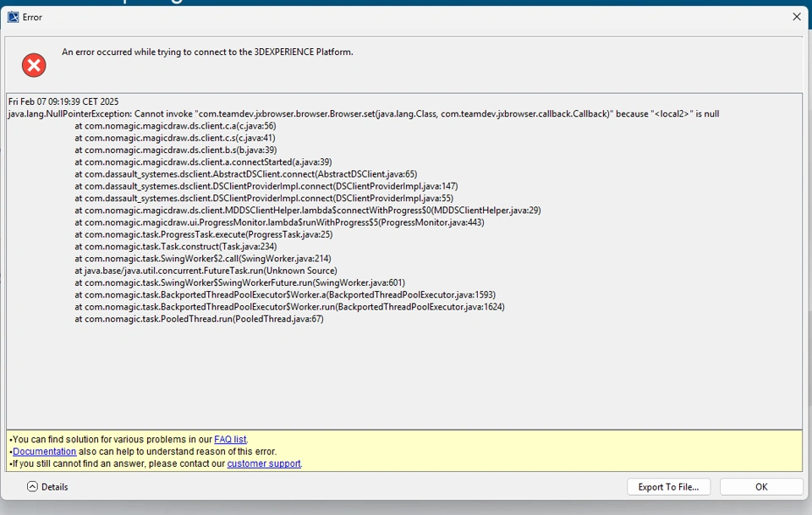Click the Task.construct(Task.java:234) line

176,246
